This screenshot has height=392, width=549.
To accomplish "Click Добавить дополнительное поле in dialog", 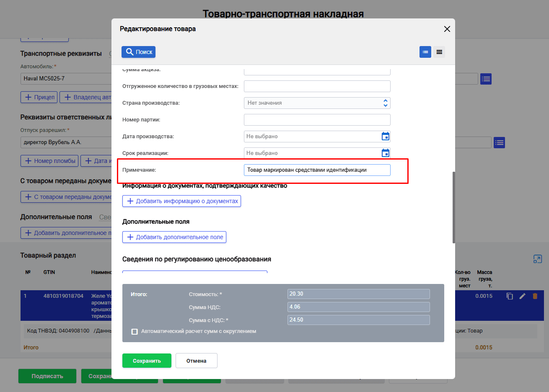I will point(174,237).
